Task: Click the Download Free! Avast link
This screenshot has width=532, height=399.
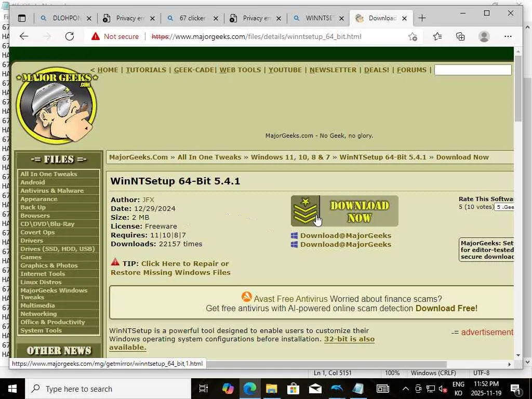Action: pos(446,308)
